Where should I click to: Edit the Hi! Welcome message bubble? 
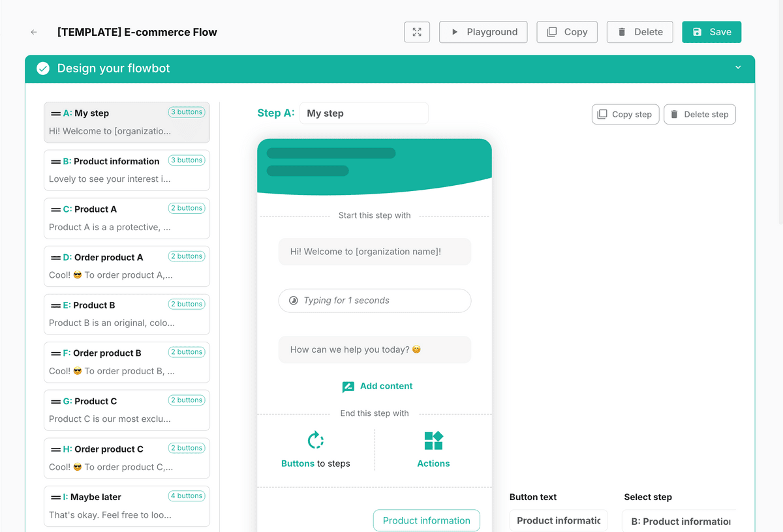[x=375, y=252]
